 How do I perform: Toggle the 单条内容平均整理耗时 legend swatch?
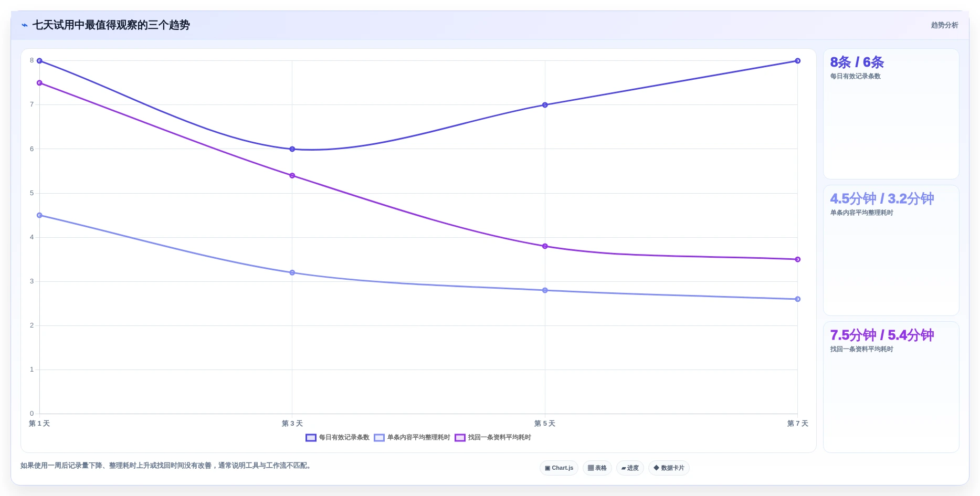(x=379, y=438)
